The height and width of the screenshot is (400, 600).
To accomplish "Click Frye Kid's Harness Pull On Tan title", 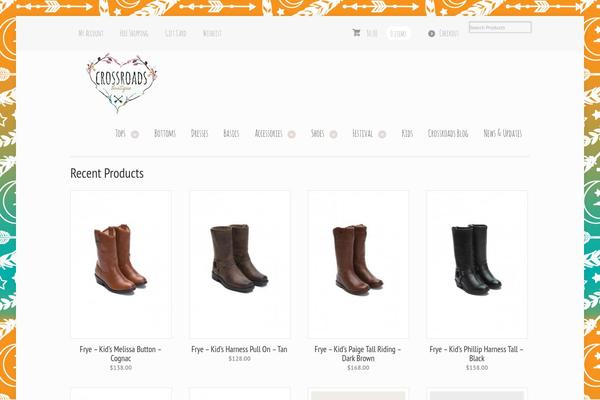I will point(239,349).
